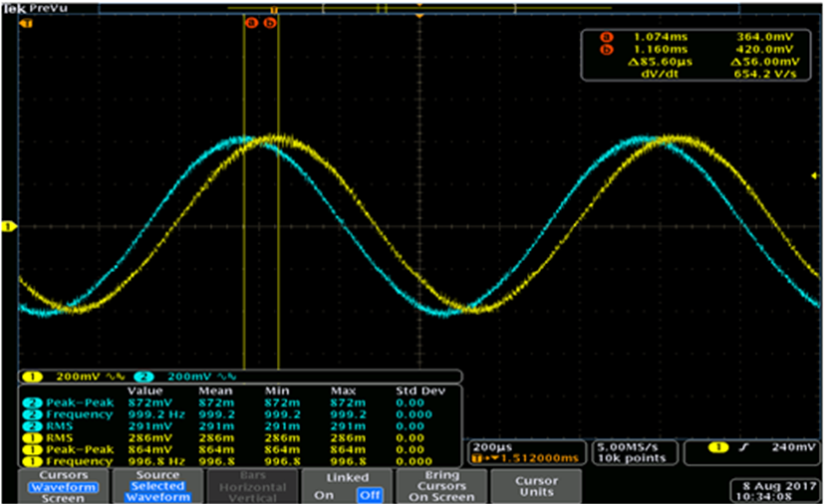Click the 8 Aug 2017 date display

point(780,486)
